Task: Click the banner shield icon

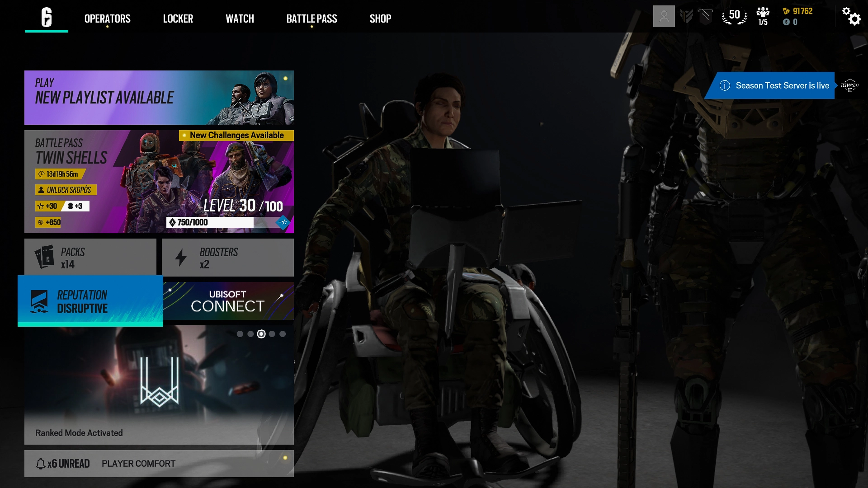Action: (x=705, y=17)
